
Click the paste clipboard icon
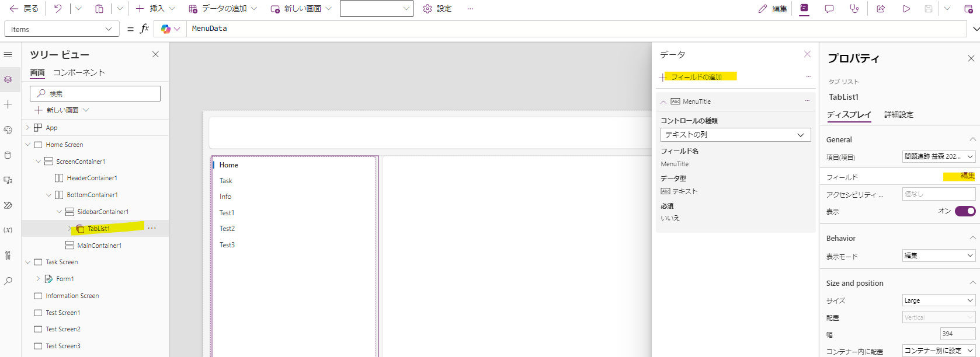pos(99,9)
